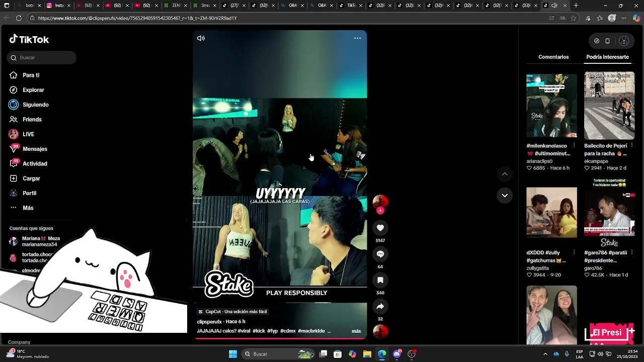Open File Explorer from taskbar
Viewport: 644px width, 362px height.
[367, 354]
